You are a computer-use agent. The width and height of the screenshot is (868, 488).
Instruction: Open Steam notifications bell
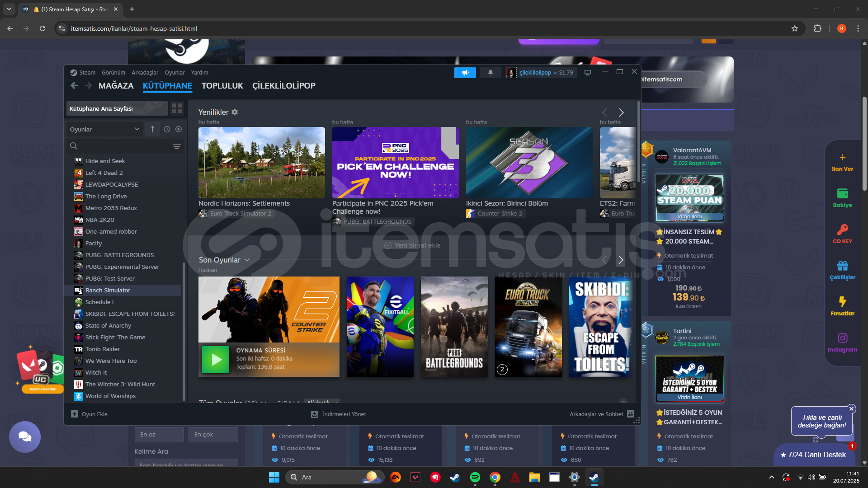coord(490,72)
